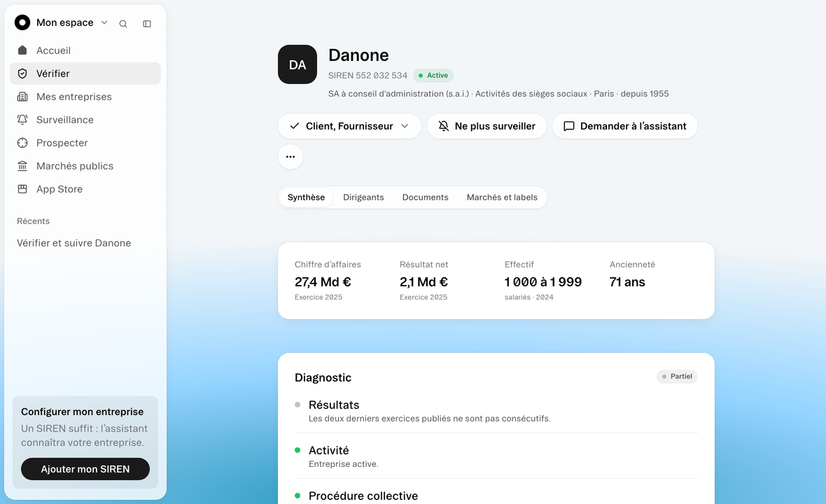Click the Configurer mon entreprise heading
This screenshot has height=504, width=826.
tap(82, 412)
